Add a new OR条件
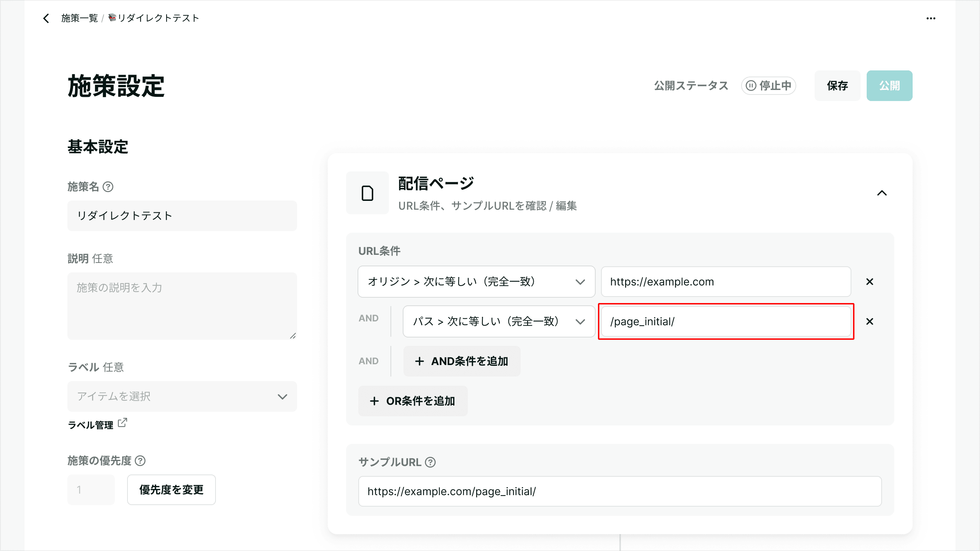The width and height of the screenshot is (980, 551). click(413, 401)
